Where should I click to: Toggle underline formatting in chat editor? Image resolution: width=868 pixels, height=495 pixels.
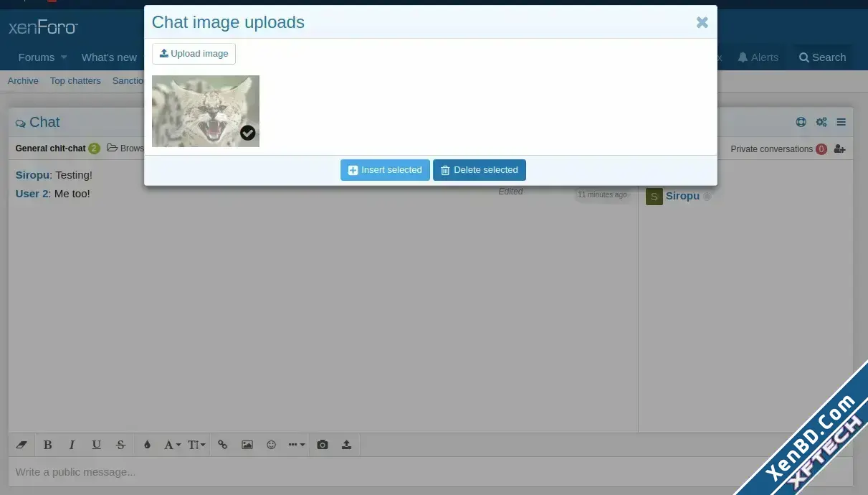(96, 445)
